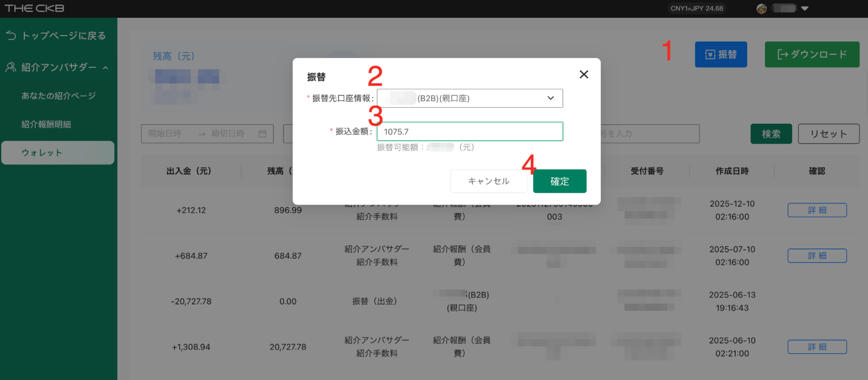Viewport: 868px width, 380px height.
Task: Open 紹介報酬明細 in the sidebar
Action: (46, 124)
